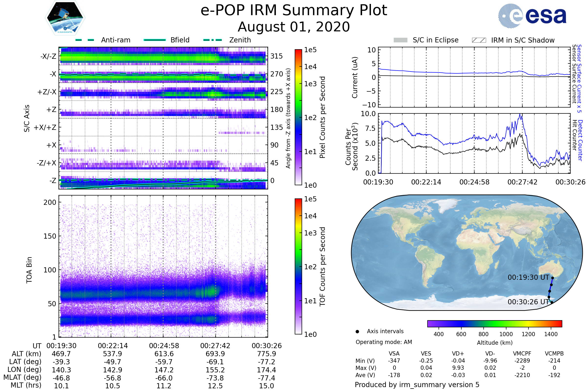
Task: Click the IRM in S/C Shadow hatch swatch
Action: (479, 40)
